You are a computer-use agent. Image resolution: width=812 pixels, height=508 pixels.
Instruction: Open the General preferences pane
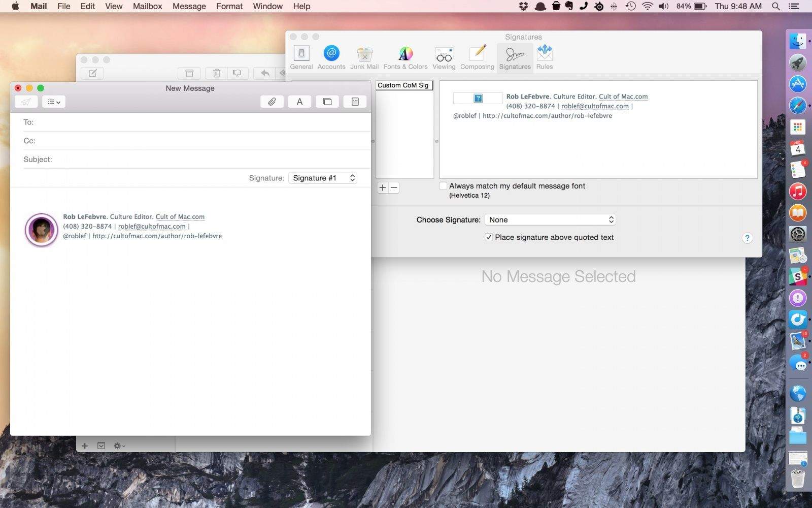click(301, 56)
